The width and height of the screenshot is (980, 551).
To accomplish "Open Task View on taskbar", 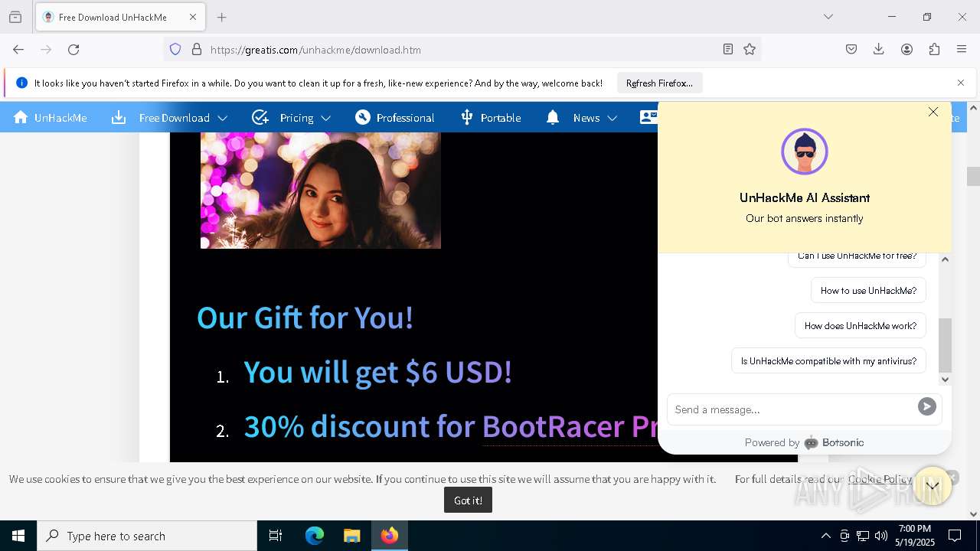I will [276, 536].
